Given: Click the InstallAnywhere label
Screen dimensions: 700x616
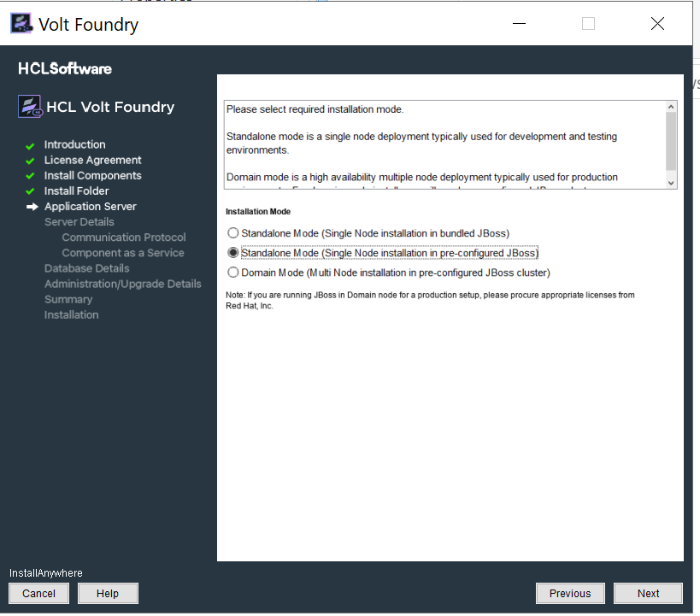Looking at the screenshot, I should click(x=46, y=573).
